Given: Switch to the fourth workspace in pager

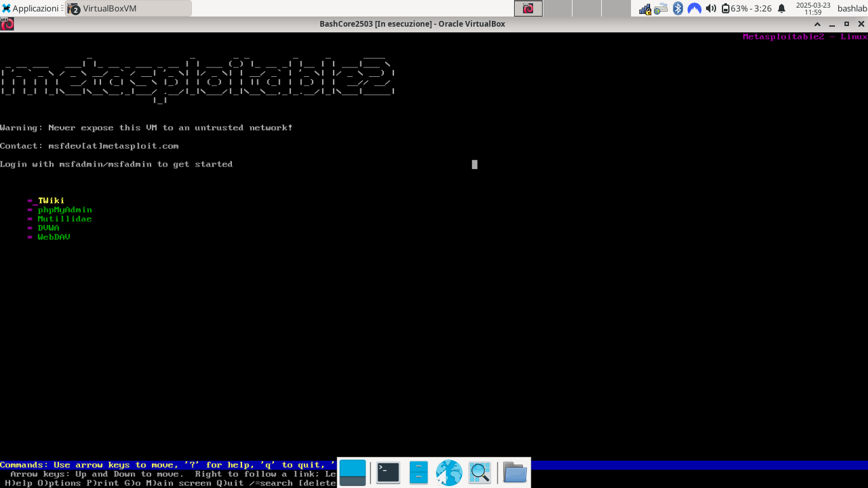Looking at the screenshot, I should tap(616, 8).
